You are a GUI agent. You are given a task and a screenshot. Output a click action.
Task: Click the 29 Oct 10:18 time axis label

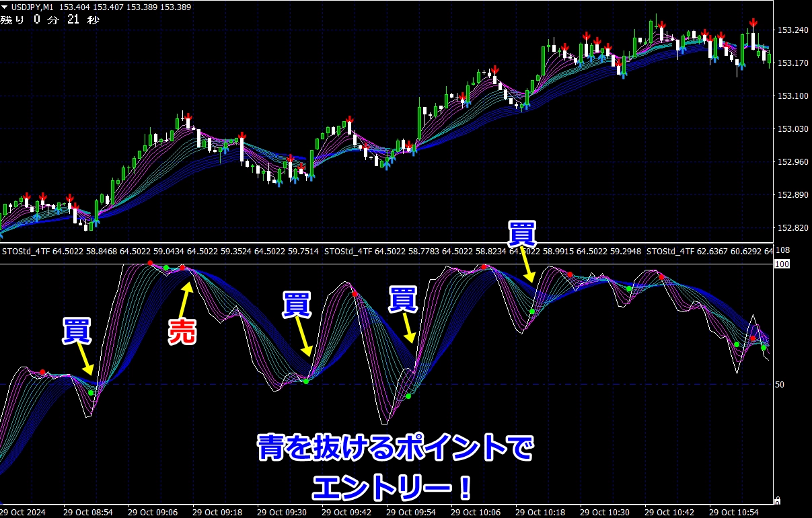tap(542, 512)
